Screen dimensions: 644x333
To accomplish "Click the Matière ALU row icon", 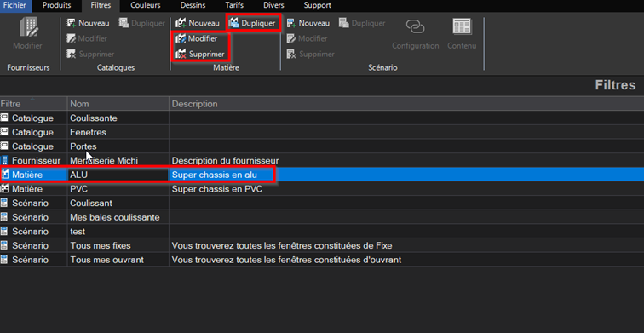I will point(5,175).
